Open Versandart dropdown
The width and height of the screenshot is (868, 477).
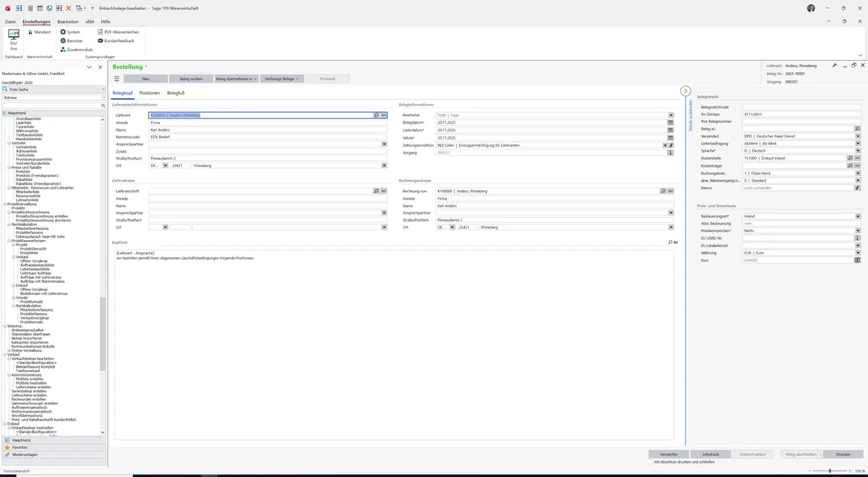pyautogui.click(x=858, y=136)
